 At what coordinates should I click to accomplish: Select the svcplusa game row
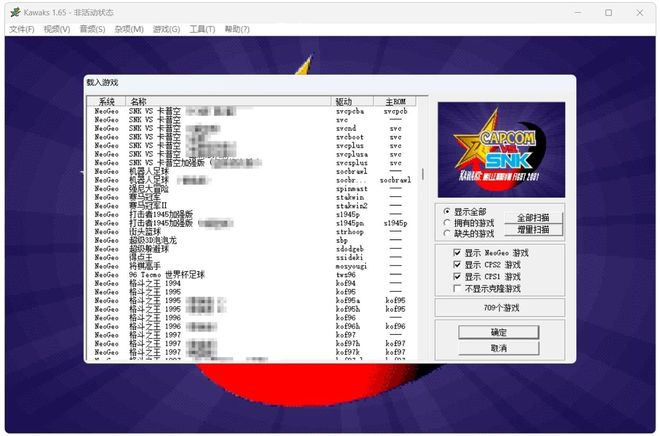pos(251,154)
